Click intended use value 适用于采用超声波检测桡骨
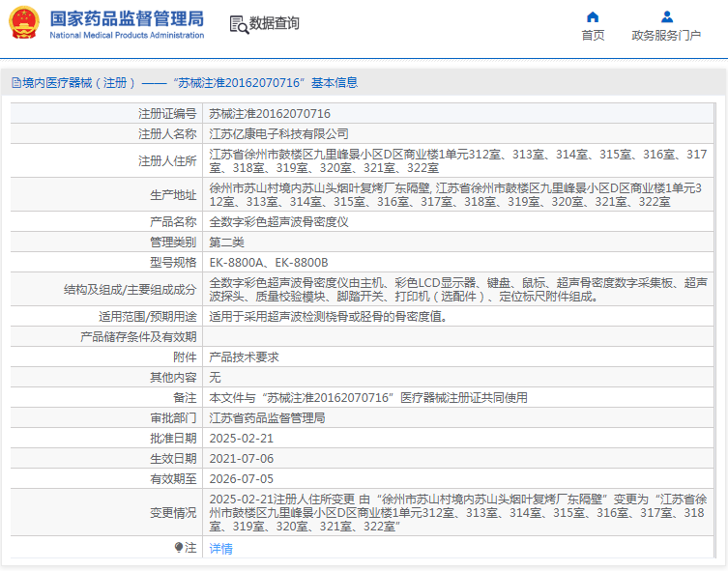Screen dimensions: 728x571 coord(329,317)
